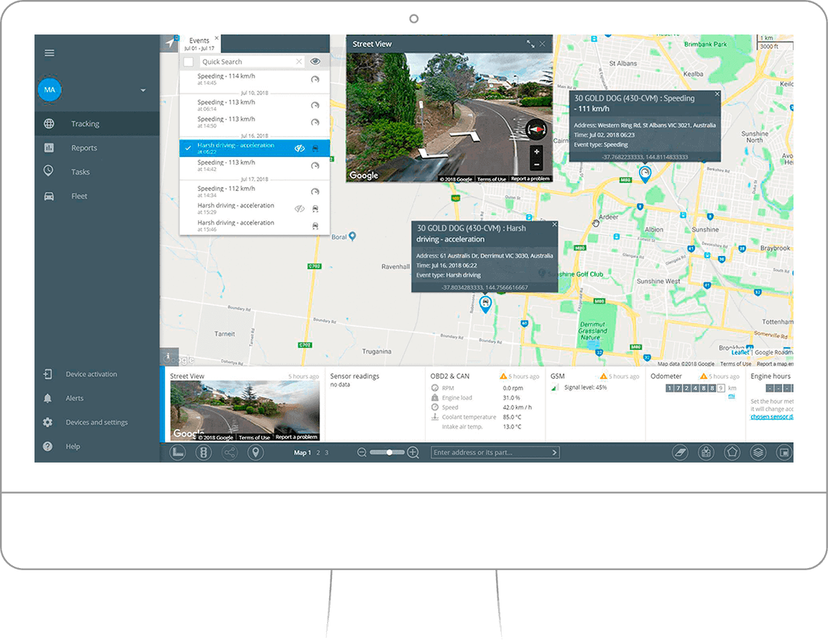Screen dimensions: 828x644
Task: Open the Help page
Action: (x=97, y=447)
